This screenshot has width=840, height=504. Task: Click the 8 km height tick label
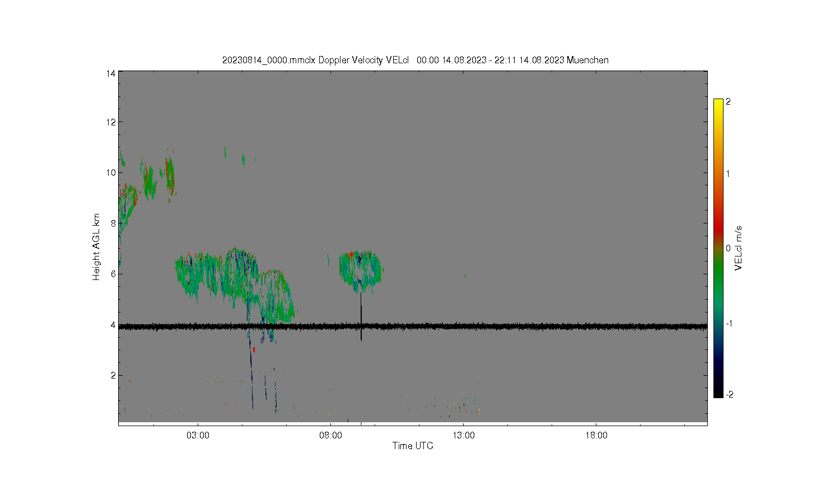pyautogui.click(x=113, y=223)
